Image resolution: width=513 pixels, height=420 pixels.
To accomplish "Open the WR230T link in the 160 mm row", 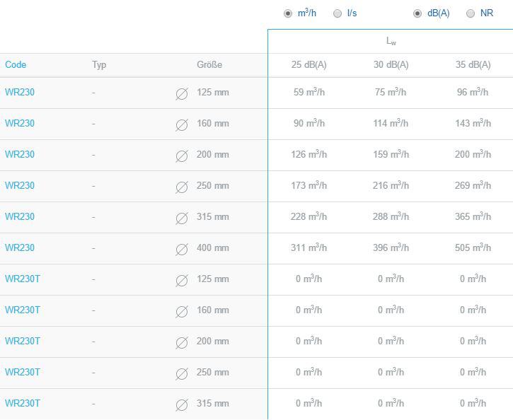I will pos(22,310).
